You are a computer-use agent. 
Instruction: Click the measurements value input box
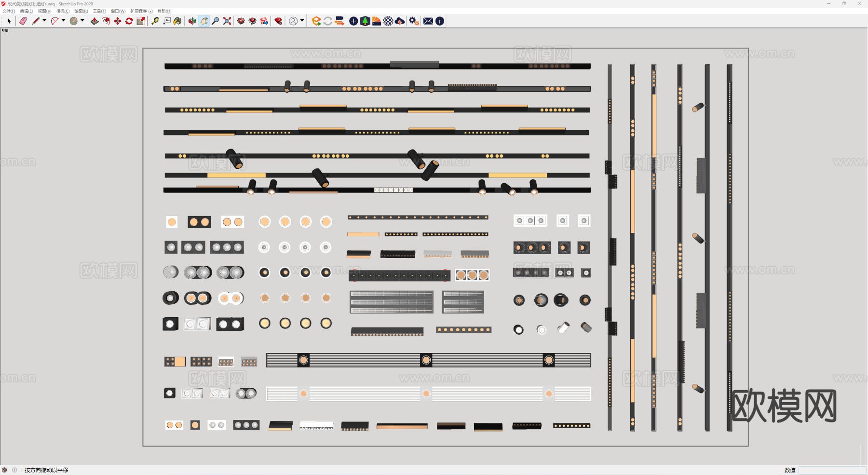pos(832,470)
